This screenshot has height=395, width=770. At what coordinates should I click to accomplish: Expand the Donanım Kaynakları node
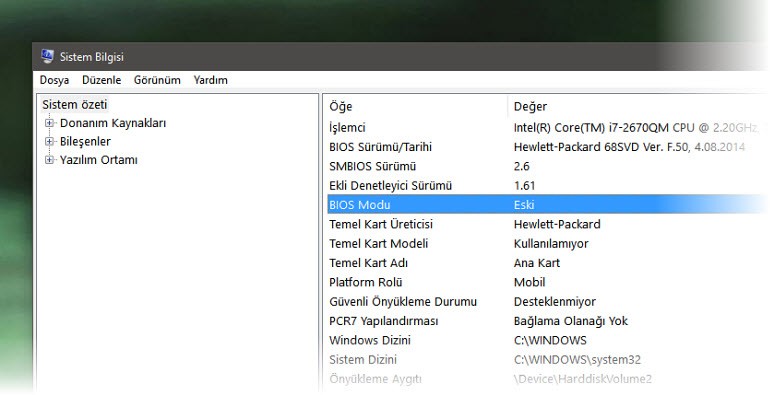pyautogui.click(x=49, y=123)
